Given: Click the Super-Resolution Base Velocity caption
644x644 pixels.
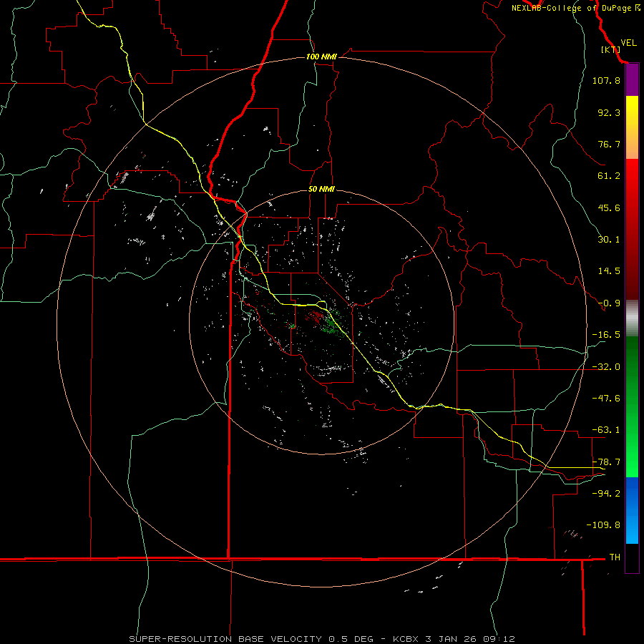Looking at the screenshot, I should pos(321,639).
